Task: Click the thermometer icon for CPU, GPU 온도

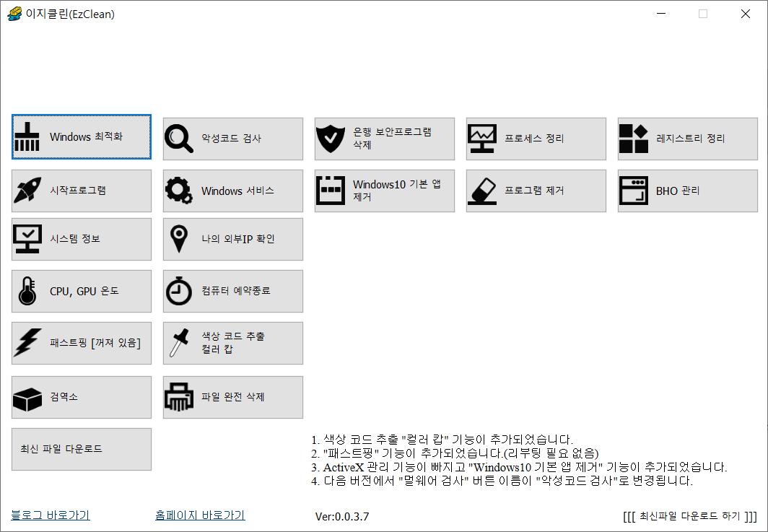Action: 27,291
